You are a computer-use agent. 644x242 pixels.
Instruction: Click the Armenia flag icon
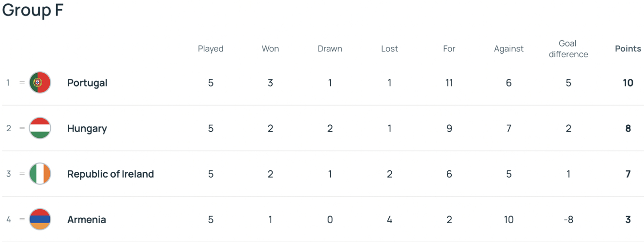pyautogui.click(x=40, y=219)
